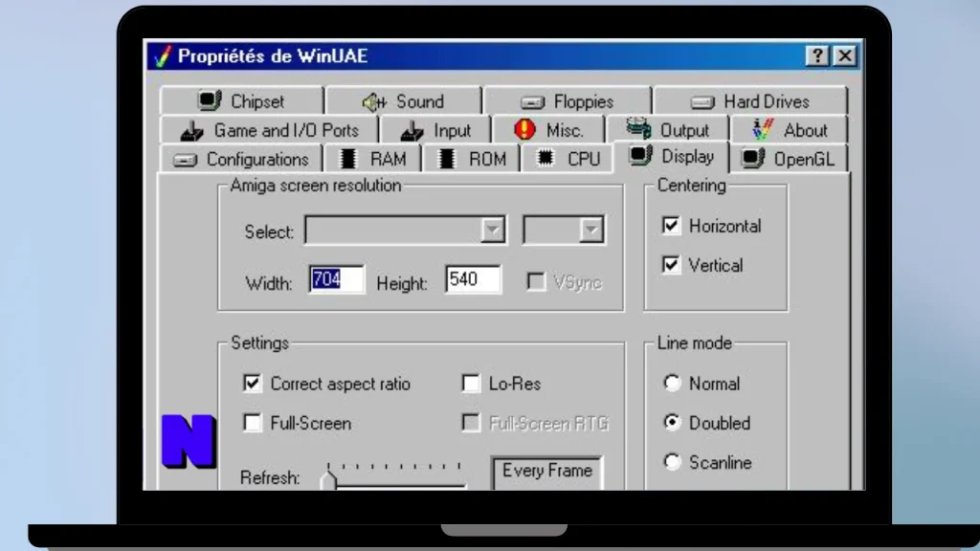Toggle the VSync checkbox
Screen dimensions: 980x551
point(536,282)
